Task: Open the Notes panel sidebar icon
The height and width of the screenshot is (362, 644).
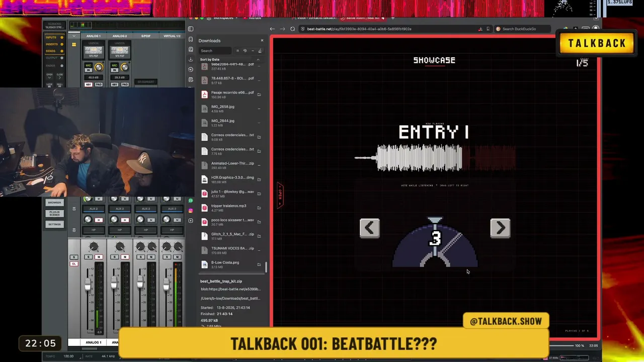Action: [191, 79]
